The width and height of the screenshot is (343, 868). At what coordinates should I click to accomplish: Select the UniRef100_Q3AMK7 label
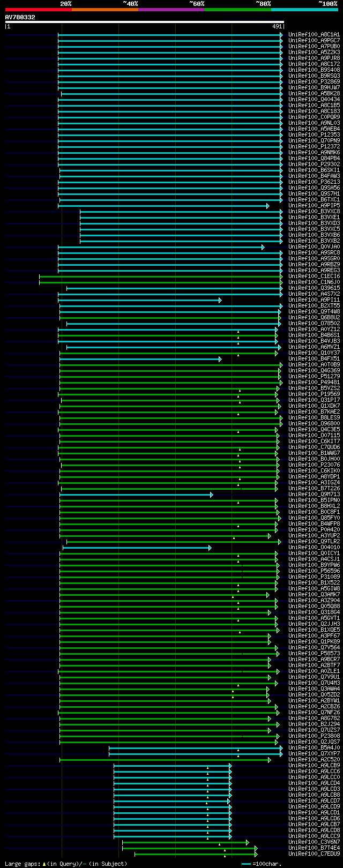[x=314, y=595]
